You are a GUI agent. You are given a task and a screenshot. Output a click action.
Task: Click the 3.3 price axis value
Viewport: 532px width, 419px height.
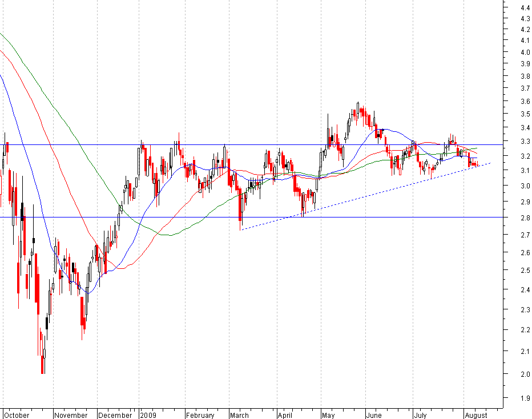point(525,141)
